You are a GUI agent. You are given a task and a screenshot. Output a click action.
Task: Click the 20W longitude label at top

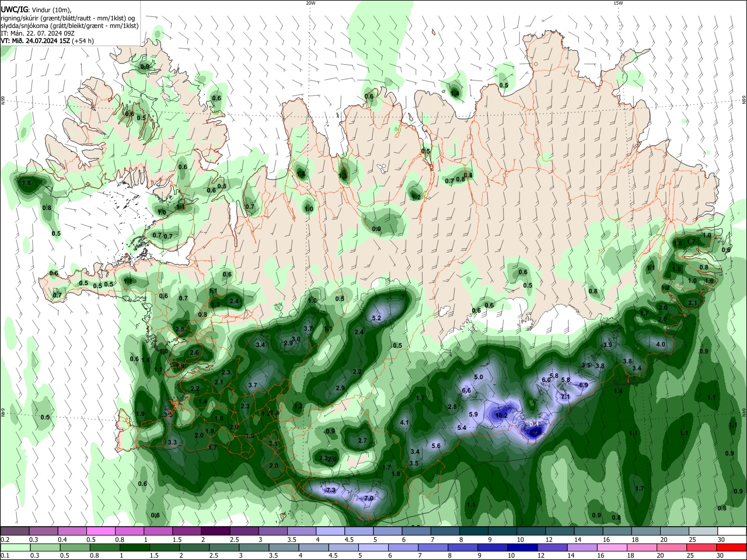pos(310,3)
